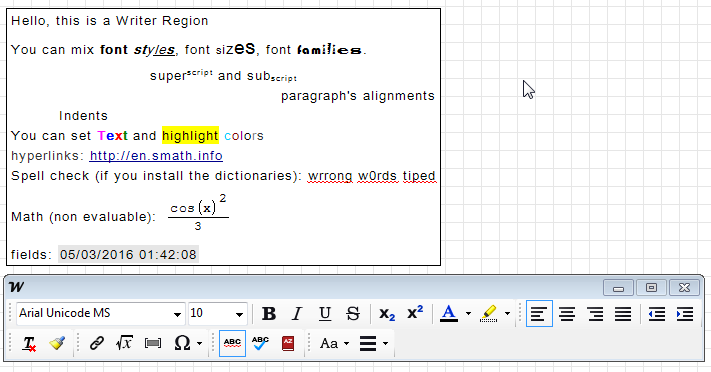
Task: Open the Aa change case menu
Action: coord(335,343)
